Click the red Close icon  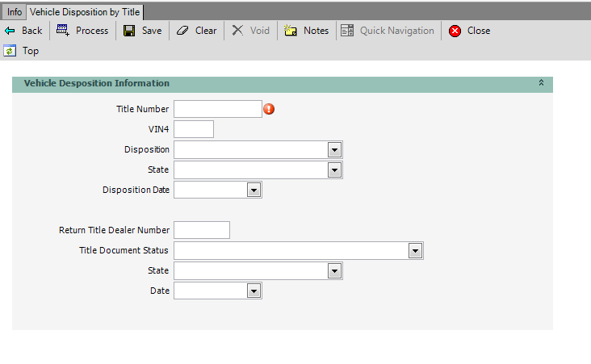pyautogui.click(x=455, y=31)
